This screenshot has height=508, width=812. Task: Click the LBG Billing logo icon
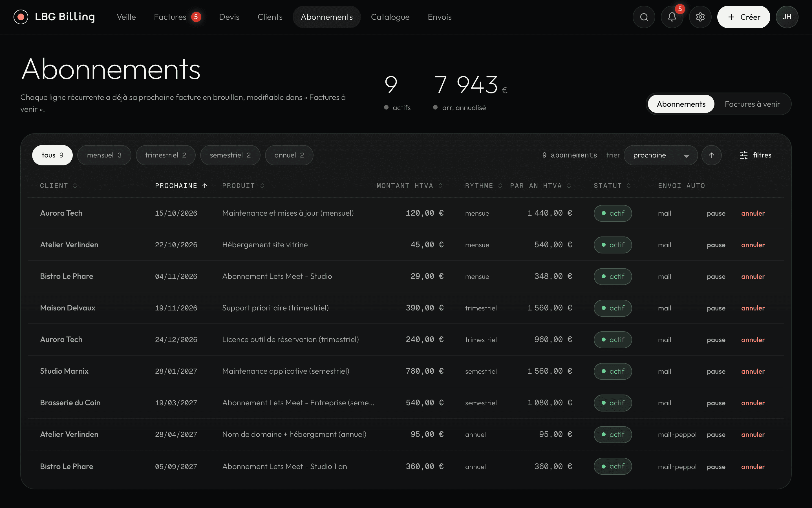click(21, 17)
